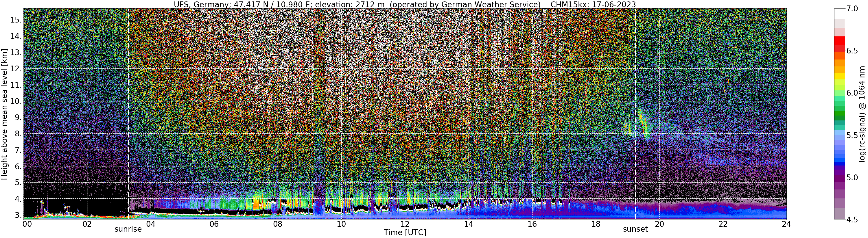Click the '18' tick on the time axis
Image resolution: width=868 pixels, height=238 pixels.
(x=596, y=224)
